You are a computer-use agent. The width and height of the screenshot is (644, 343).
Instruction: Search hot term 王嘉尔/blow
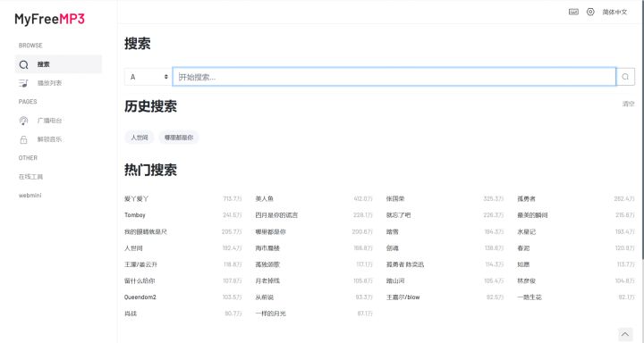(402, 297)
